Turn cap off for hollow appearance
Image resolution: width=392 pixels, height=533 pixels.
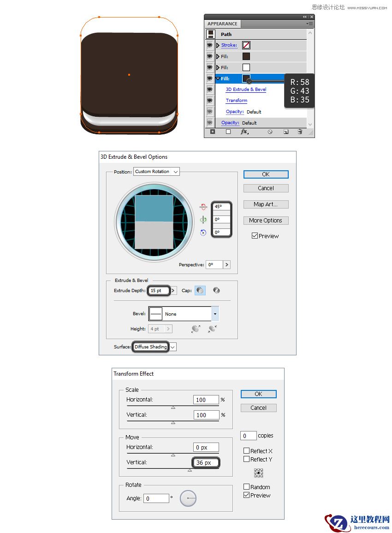click(x=216, y=290)
